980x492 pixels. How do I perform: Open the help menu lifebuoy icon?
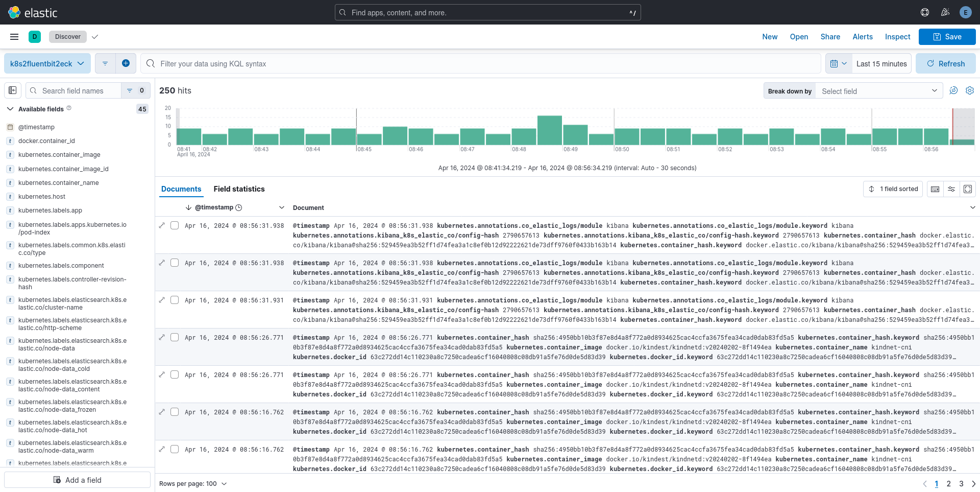(924, 12)
